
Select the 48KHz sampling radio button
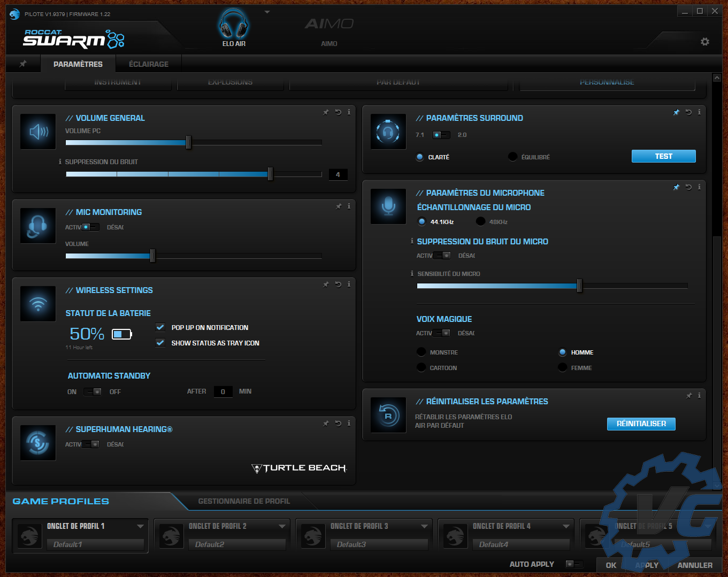(480, 221)
